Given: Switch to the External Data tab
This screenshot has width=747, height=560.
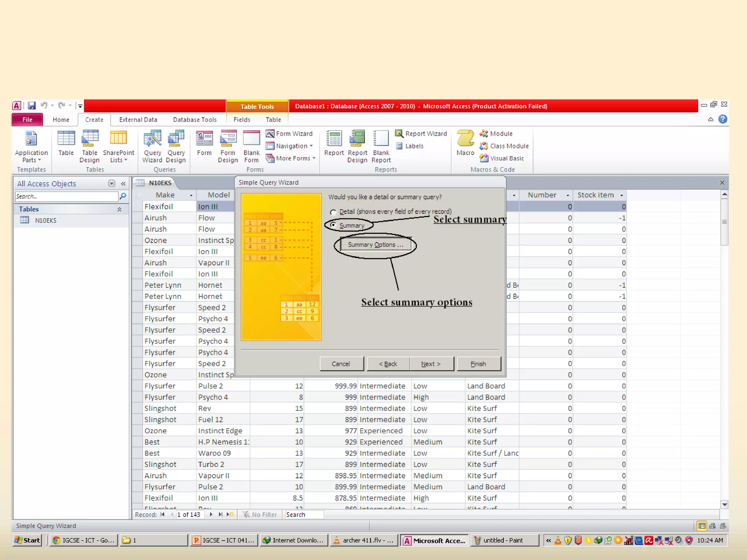Looking at the screenshot, I should (x=138, y=120).
